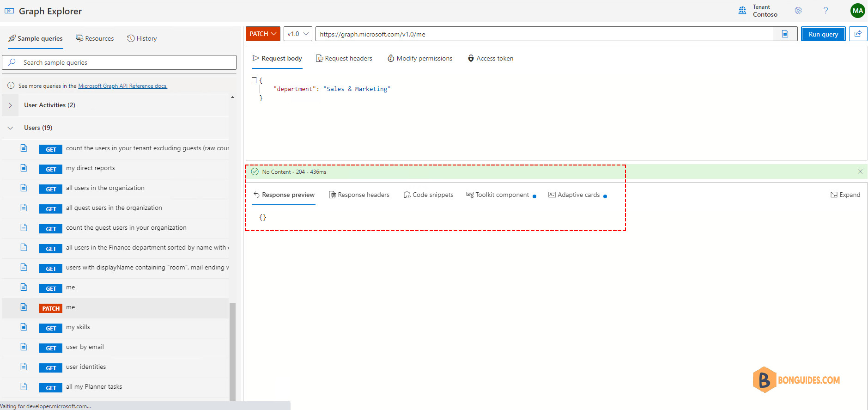Viewport: 868px width, 410px height.
Task: Select GET 'my direct reports' sample query
Action: 115,168
